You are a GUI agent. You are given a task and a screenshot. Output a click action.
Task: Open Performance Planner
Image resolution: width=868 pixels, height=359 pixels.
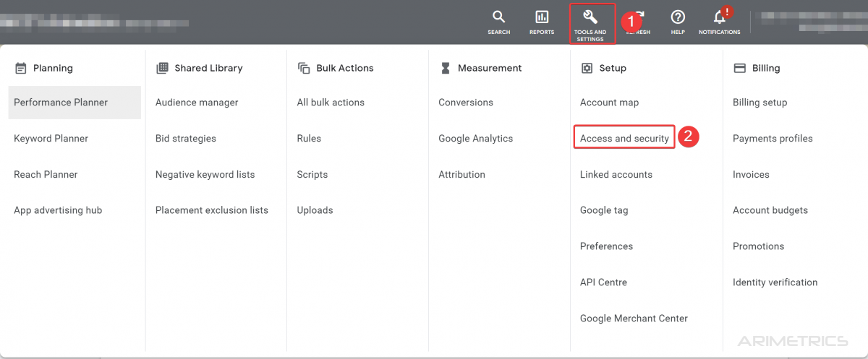point(75,103)
